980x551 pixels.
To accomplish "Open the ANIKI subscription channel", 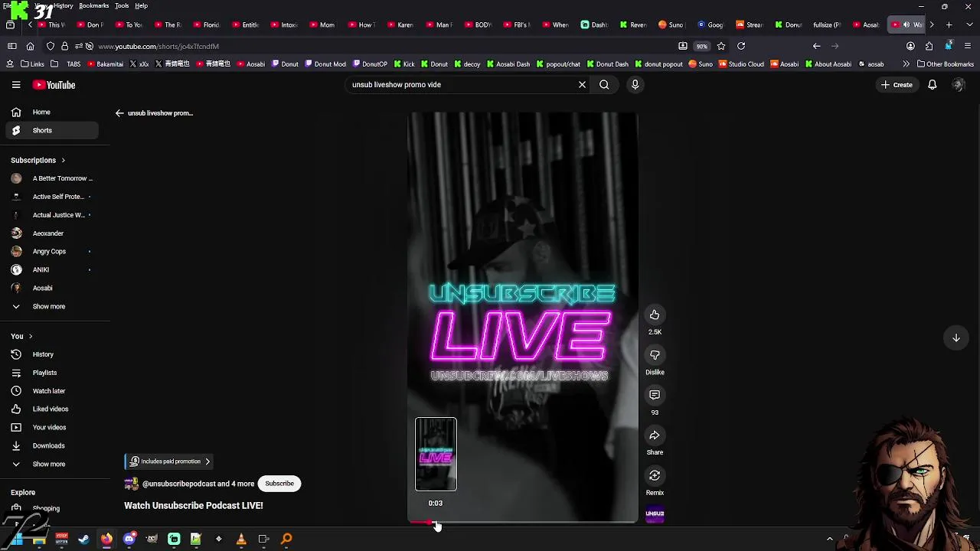I will point(52,269).
